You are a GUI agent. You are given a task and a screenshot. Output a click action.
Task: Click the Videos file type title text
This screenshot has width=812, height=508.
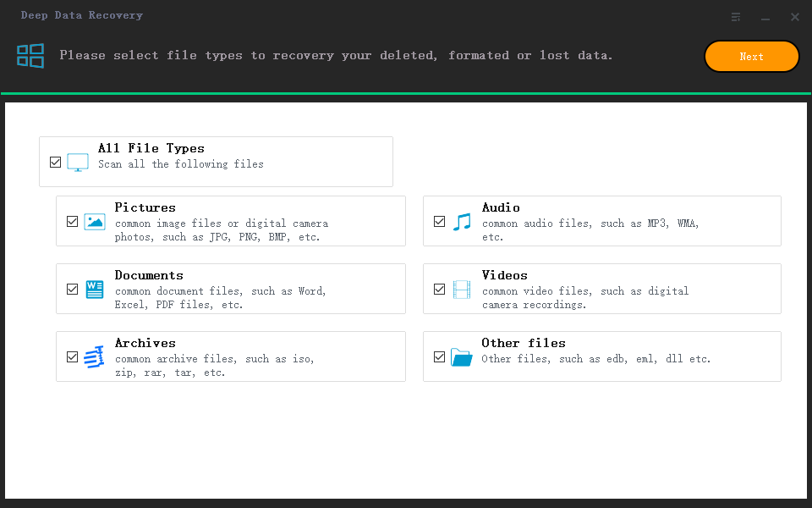[x=504, y=275]
